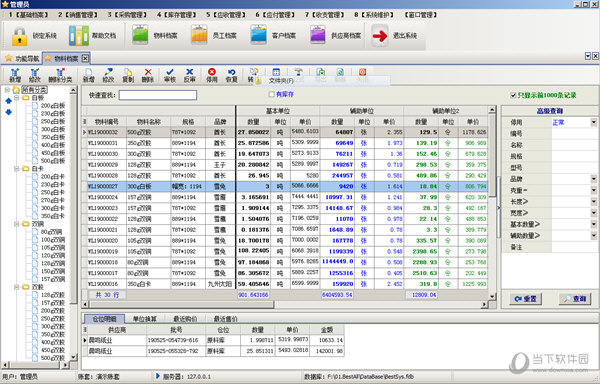Select row YL19000031 in material table
The width and height of the screenshot is (600, 384).
(x=285, y=143)
